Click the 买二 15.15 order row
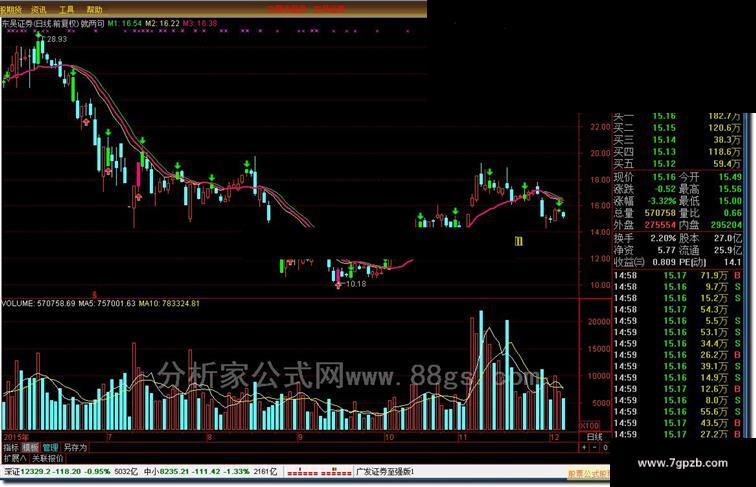Viewport: 756px width, 487px height. tap(676, 128)
